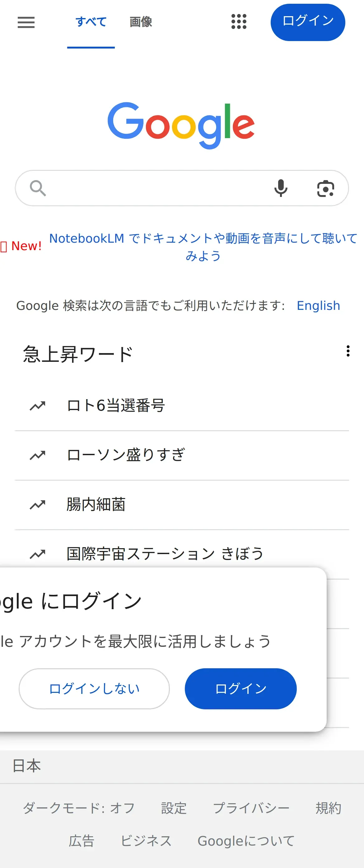The width and height of the screenshot is (364, 868).
Task: Open trending searches three-dot options
Action: (x=348, y=351)
